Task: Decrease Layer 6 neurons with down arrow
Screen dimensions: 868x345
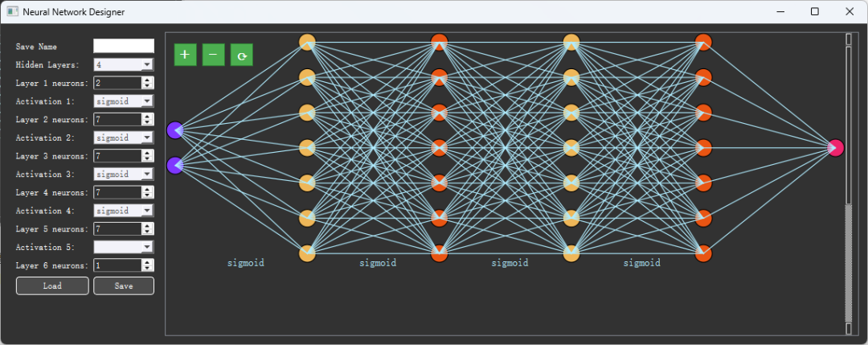Action: [148, 269]
